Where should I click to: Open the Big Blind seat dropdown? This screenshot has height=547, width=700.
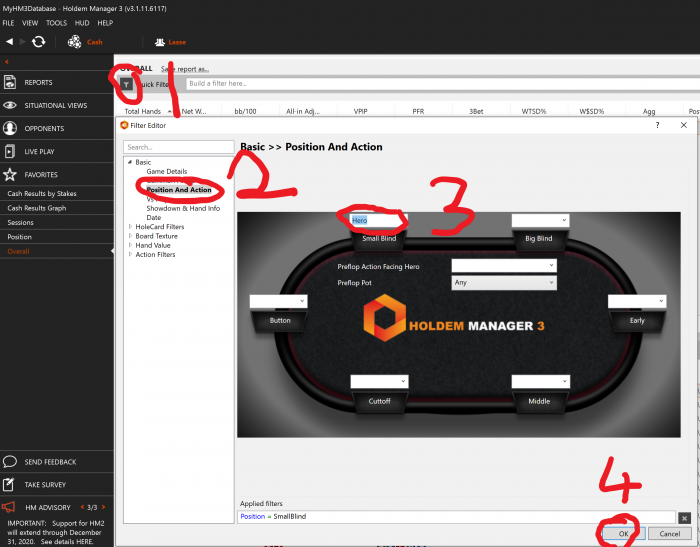click(540, 220)
